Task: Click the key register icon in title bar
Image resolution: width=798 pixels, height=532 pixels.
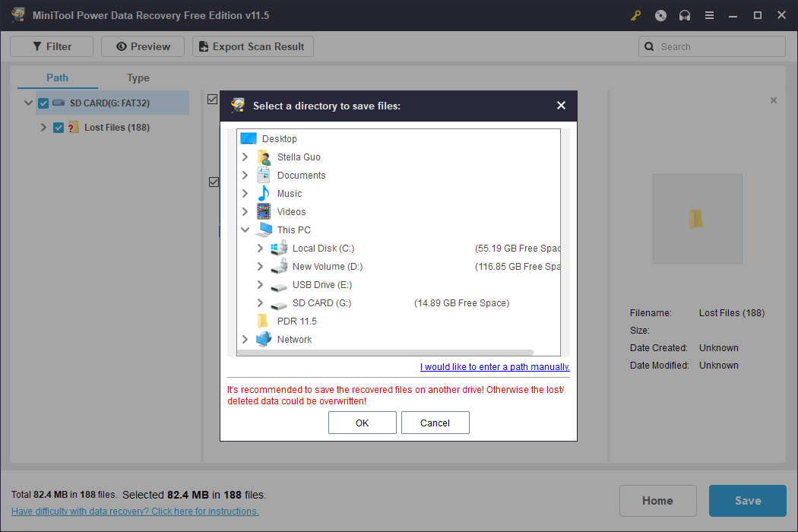Action: click(x=635, y=15)
